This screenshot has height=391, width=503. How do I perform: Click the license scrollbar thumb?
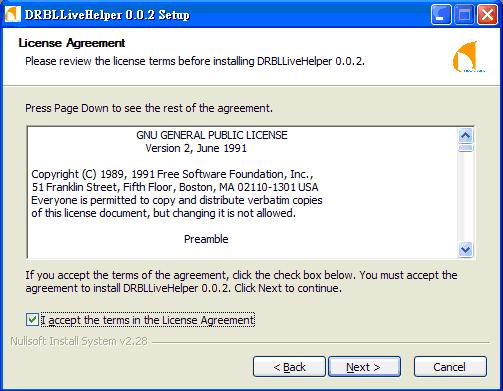(x=465, y=148)
